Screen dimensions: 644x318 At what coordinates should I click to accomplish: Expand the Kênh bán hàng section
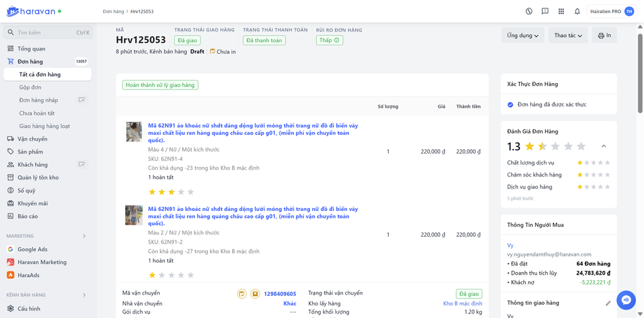(84, 295)
